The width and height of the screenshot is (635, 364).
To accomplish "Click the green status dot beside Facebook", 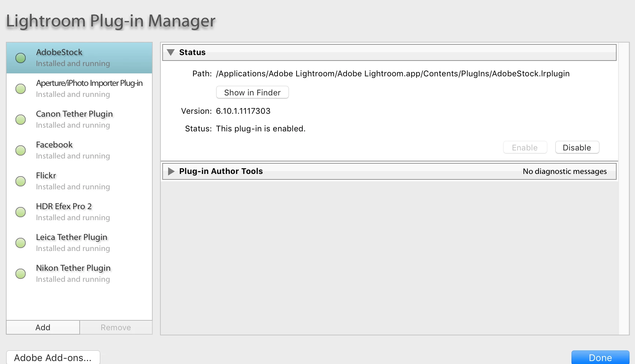I will 21,150.
